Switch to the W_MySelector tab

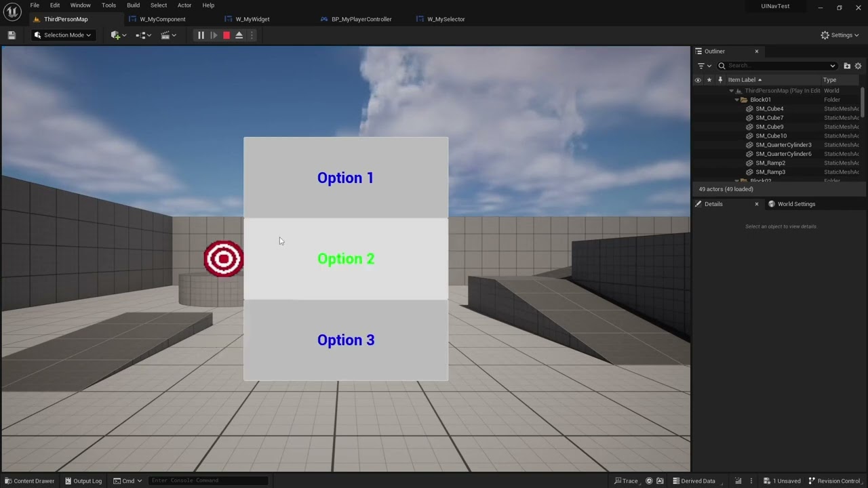point(446,19)
